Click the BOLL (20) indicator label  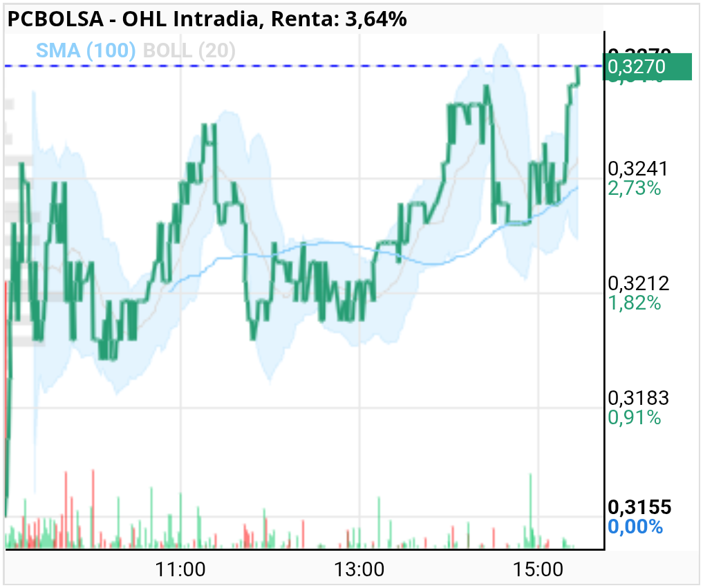[189, 50]
